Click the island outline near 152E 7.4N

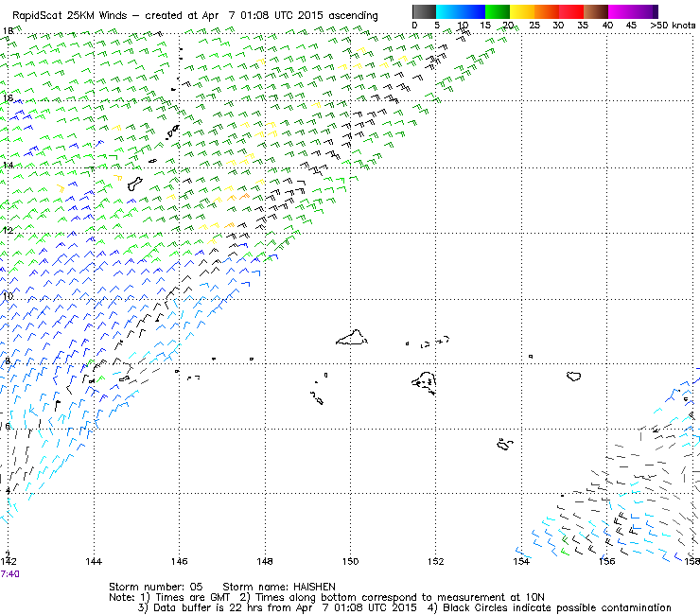(424, 383)
